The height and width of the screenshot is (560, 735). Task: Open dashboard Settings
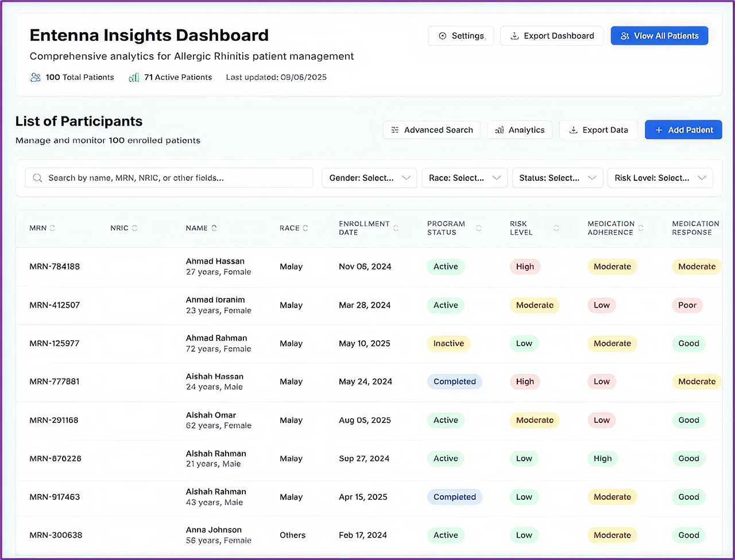pyautogui.click(x=461, y=36)
